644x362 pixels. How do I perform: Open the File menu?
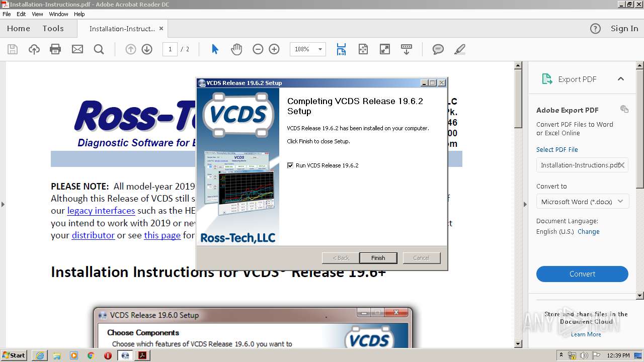(7, 14)
